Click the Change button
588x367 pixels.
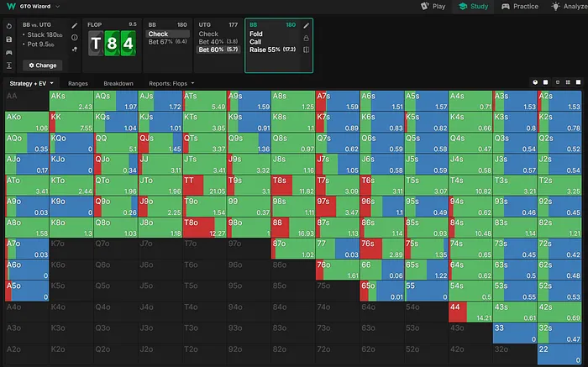(42, 65)
